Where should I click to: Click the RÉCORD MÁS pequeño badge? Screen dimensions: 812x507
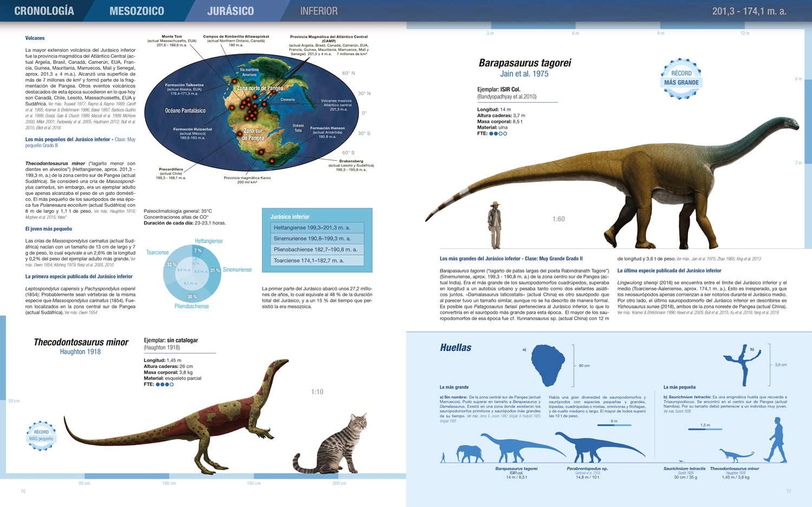click(41, 436)
